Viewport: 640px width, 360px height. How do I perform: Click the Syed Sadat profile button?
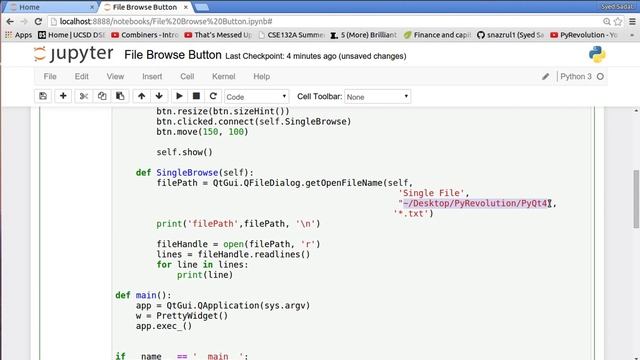click(617, 7)
